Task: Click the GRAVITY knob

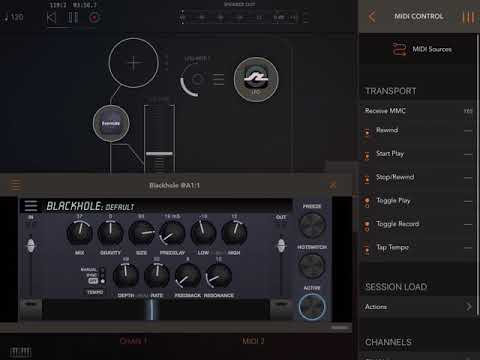Action: (x=110, y=232)
